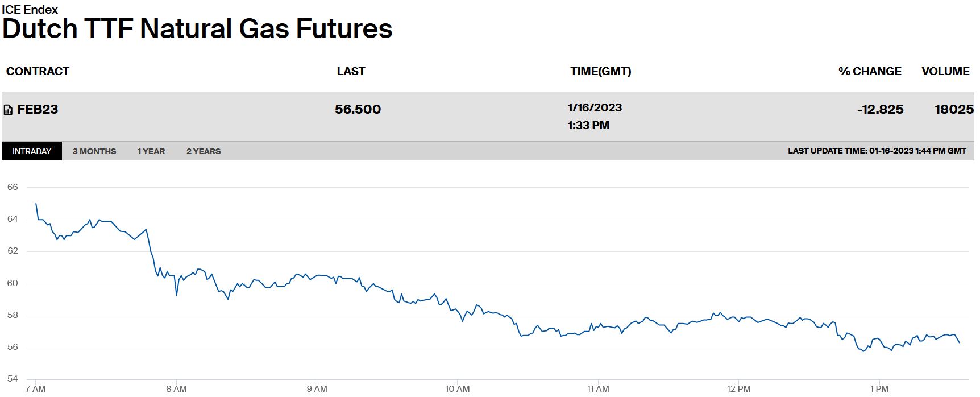Click the CONTRACT column header
This screenshot has width=980, height=397.
[x=38, y=71]
